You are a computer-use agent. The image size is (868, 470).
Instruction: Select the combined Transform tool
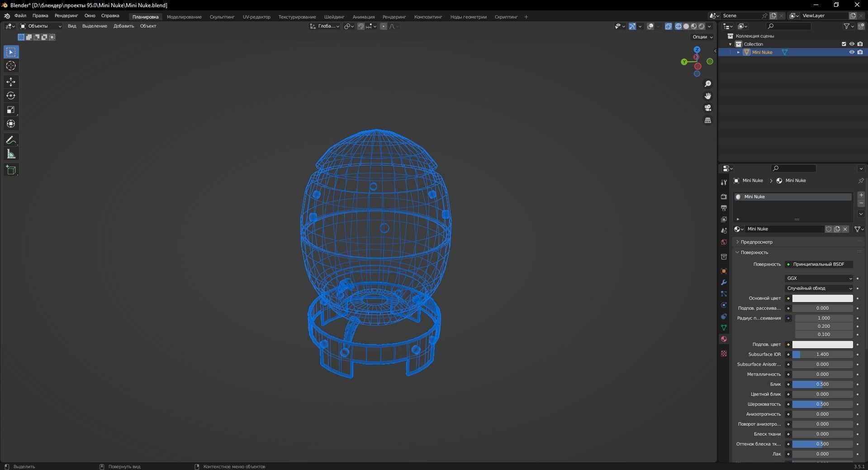click(11, 124)
